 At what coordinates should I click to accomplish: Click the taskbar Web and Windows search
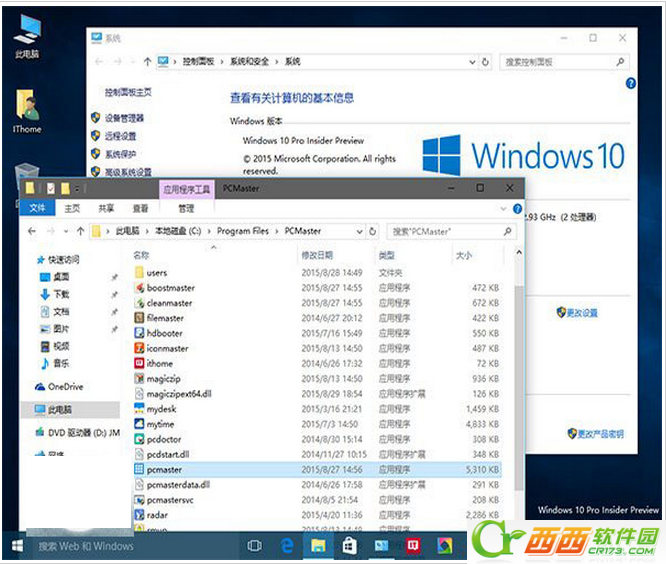pyautogui.click(x=133, y=546)
